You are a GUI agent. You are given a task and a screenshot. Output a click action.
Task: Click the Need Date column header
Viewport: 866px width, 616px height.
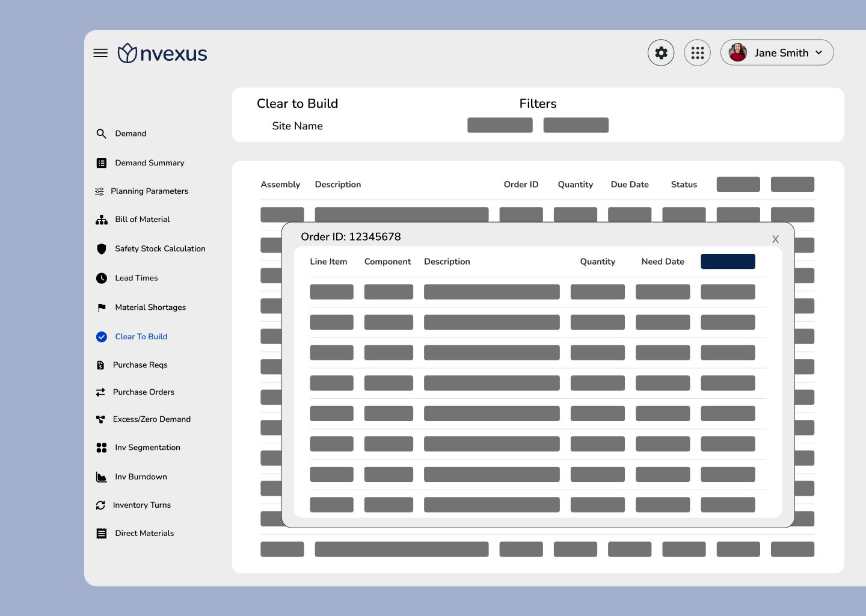pos(663,262)
